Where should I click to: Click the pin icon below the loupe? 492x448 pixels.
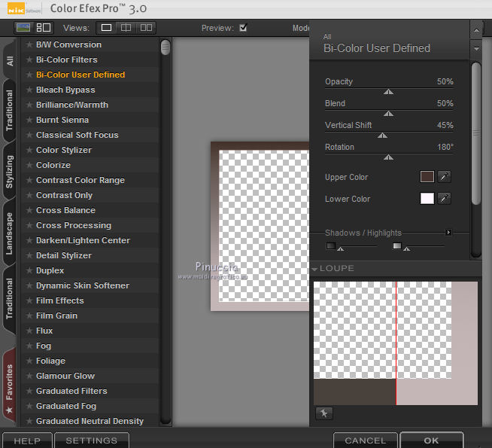[x=323, y=413]
